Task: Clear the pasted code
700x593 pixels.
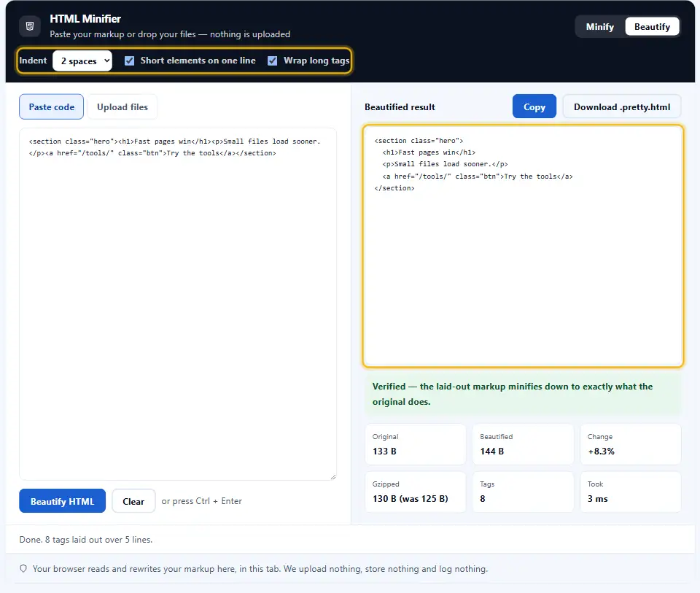Action: point(133,501)
